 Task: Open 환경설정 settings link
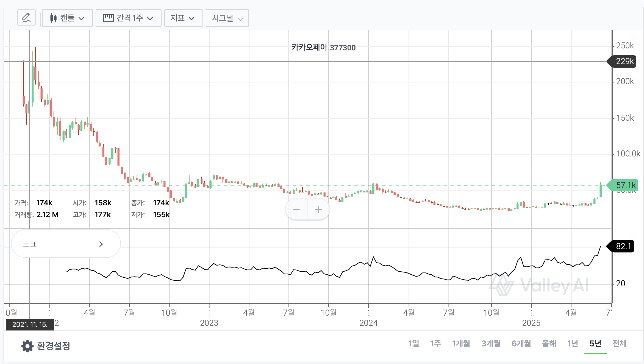coord(53,346)
